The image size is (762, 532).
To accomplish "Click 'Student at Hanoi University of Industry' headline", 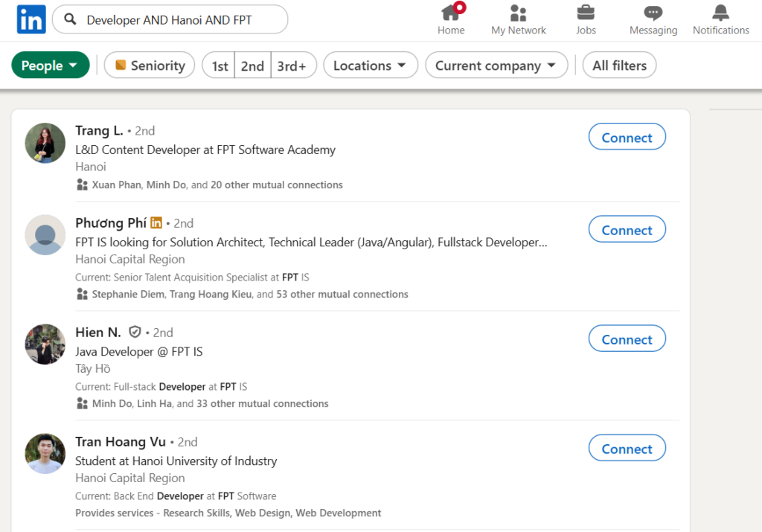I will (176, 461).
